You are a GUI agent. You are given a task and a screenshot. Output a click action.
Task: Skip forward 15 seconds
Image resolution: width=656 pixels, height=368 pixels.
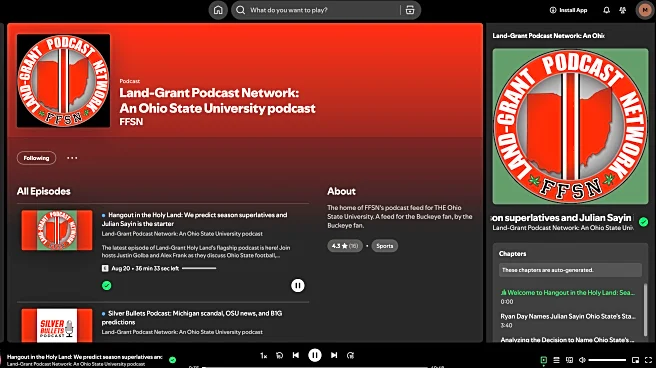351,355
